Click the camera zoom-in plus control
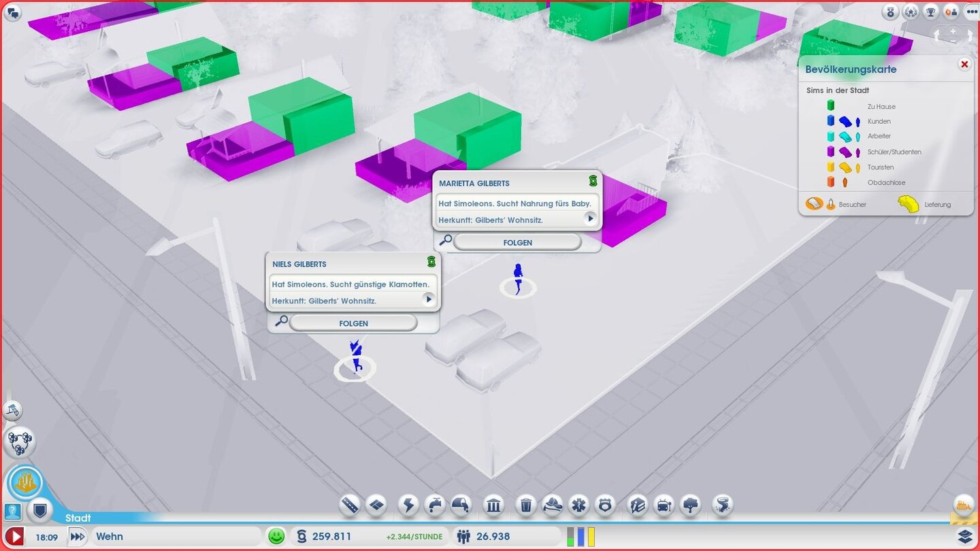Screen dimensions: 980x551 coord(953,31)
